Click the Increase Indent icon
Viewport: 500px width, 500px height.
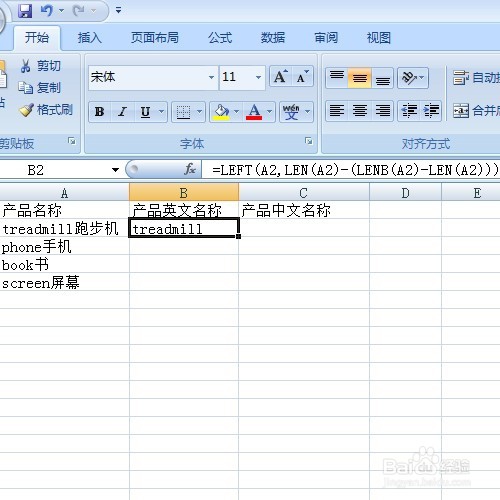coord(431,111)
